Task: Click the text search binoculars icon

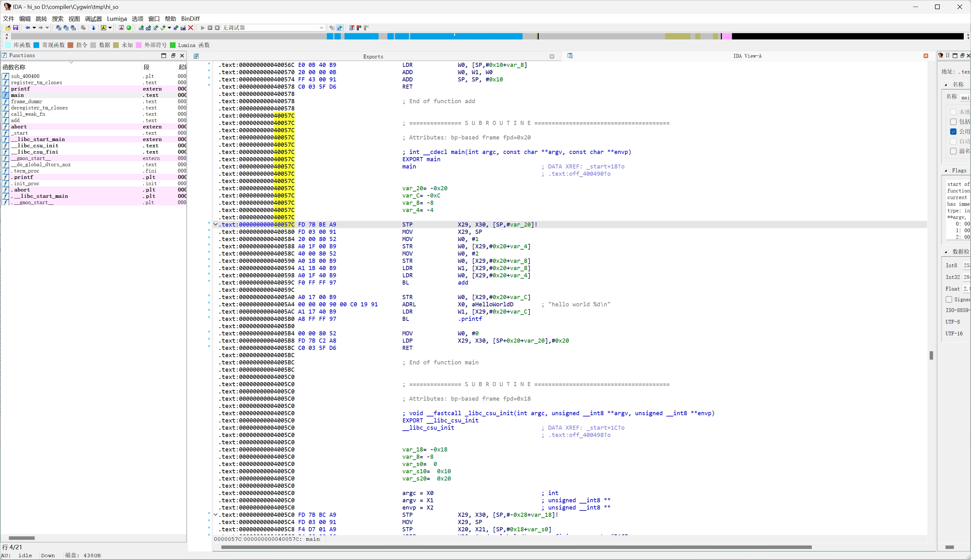Action: tap(66, 28)
